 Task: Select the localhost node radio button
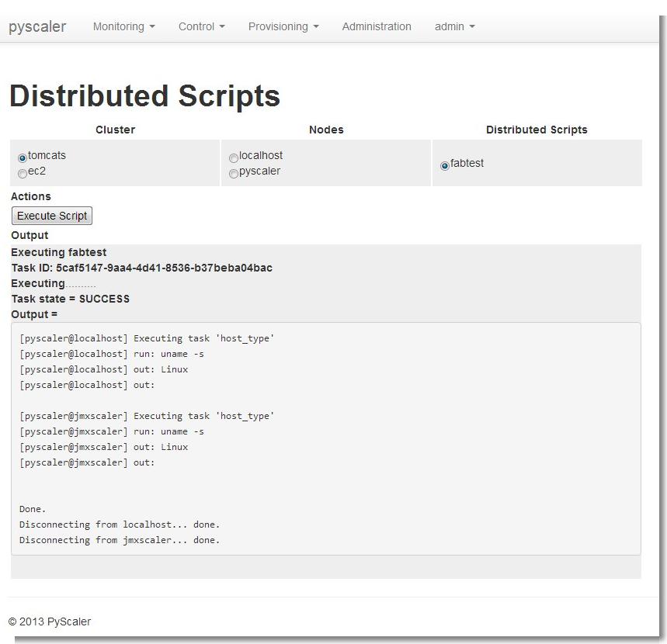(234, 158)
